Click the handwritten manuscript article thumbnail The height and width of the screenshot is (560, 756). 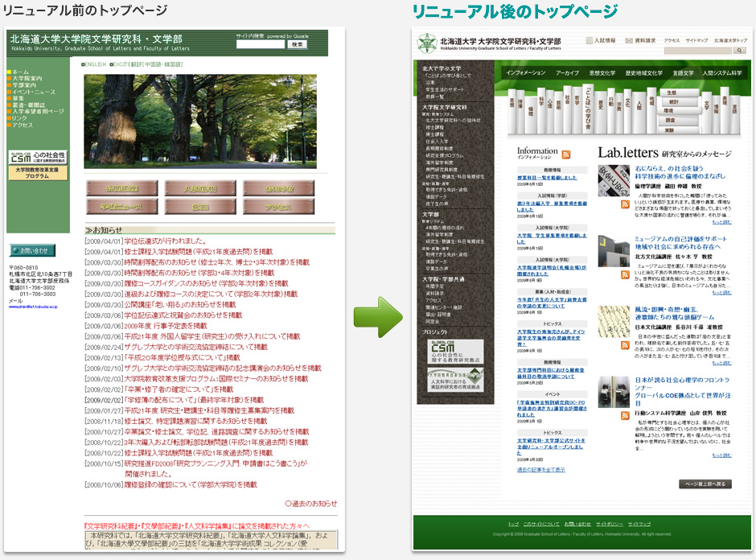tap(614, 320)
